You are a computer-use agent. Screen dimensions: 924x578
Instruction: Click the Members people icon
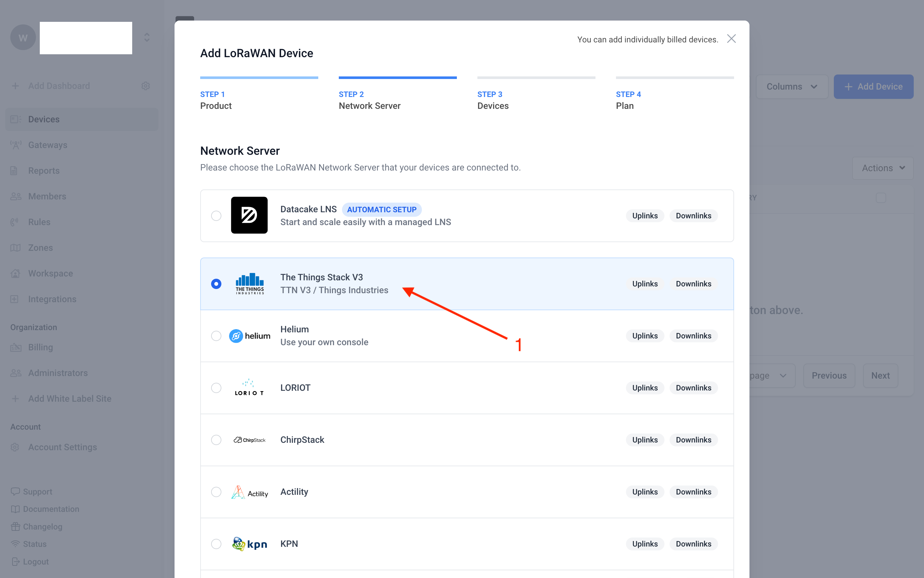16,196
